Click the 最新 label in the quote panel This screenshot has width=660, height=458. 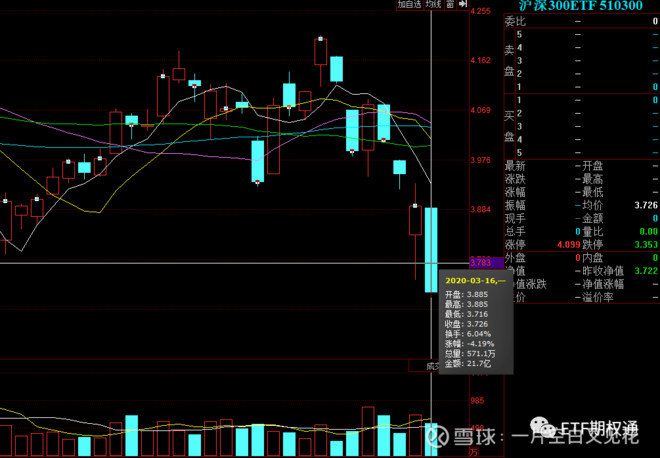coord(516,166)
